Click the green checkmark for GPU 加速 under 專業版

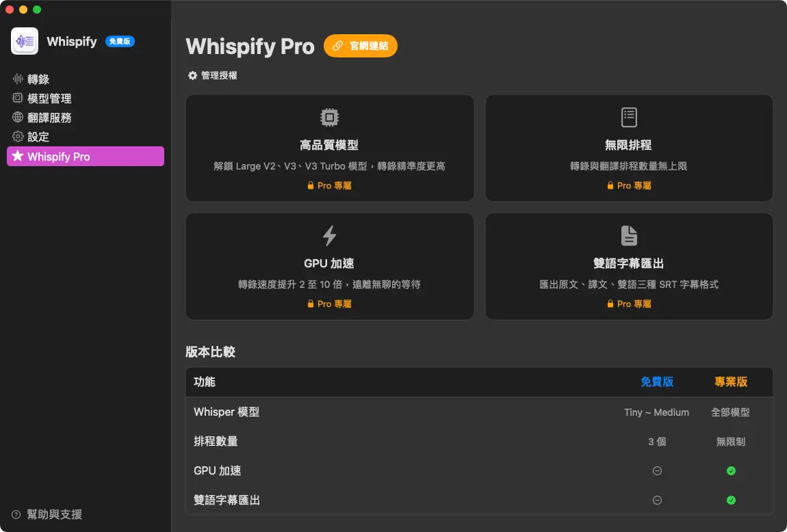tap(731, 470)
